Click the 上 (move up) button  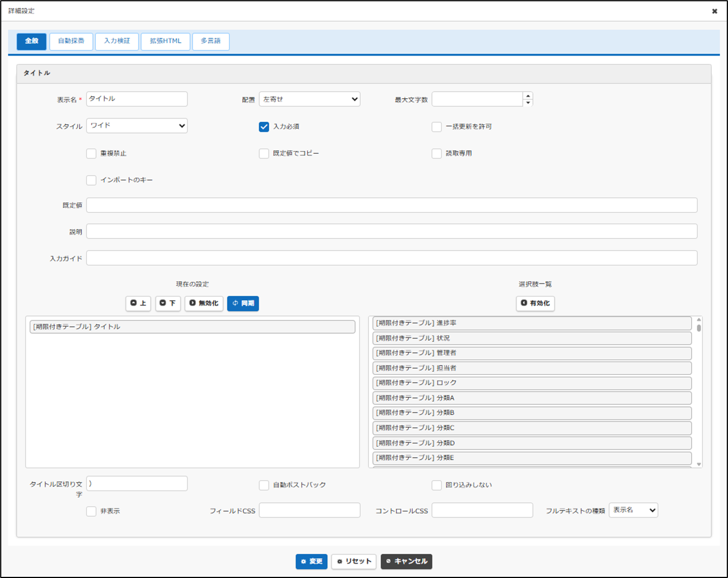(x=138, y=303)
